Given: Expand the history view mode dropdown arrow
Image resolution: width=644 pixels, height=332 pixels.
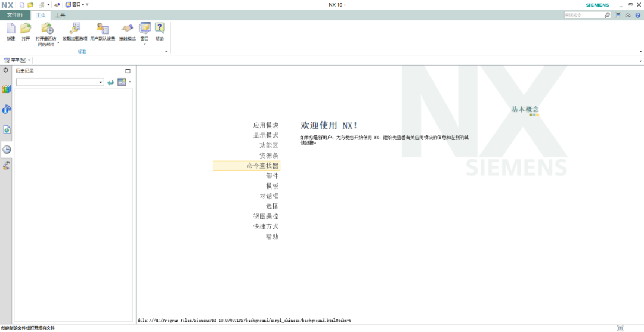Looking at the screenshot, I should (x=130, y=82).
